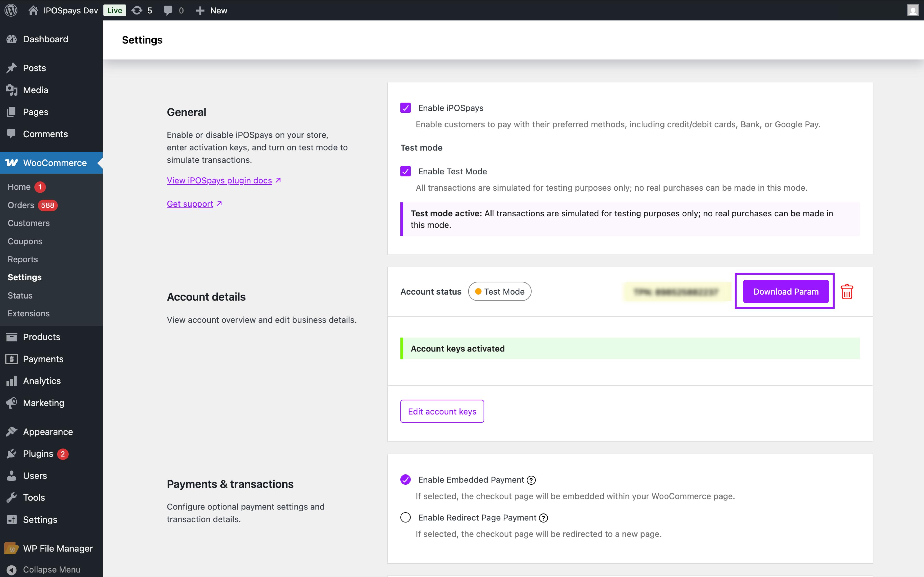Open the WordPress logo menu

pyautogui.click(x=11, y=10)
